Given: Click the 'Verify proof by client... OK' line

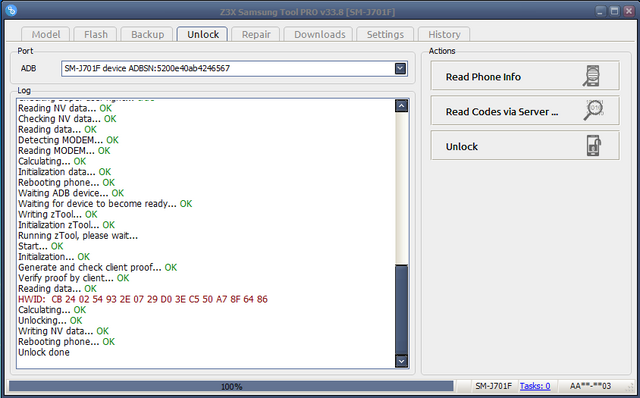Looking at the screenshot, I should tap(73, 278).
